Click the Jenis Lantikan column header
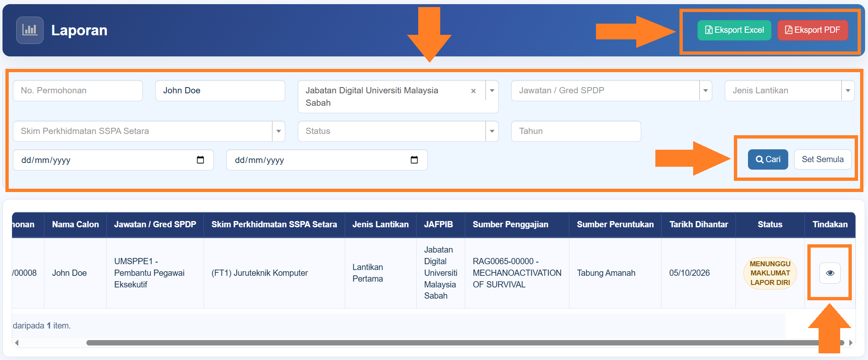Viewport: 868px width, 360px height. [380, 224]
